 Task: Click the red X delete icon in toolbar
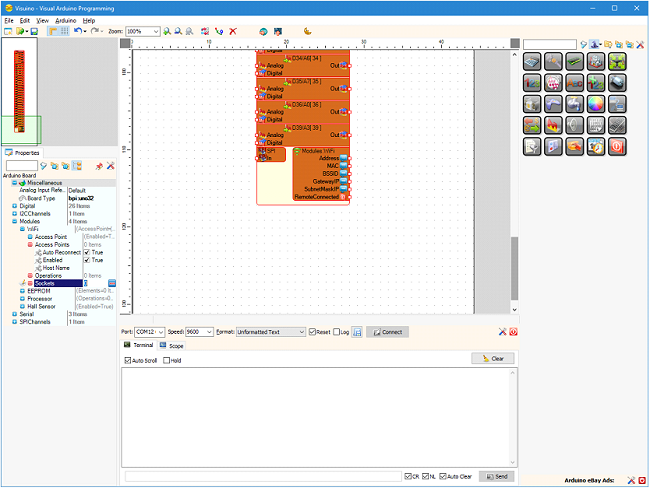pyautogui.click(x=233, y=32)
